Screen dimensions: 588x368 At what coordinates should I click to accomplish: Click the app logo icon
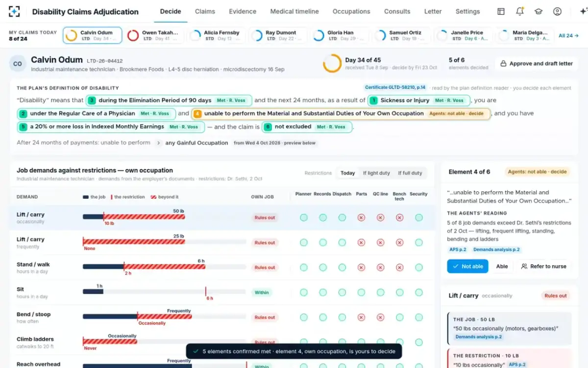[x=14, y=11]
